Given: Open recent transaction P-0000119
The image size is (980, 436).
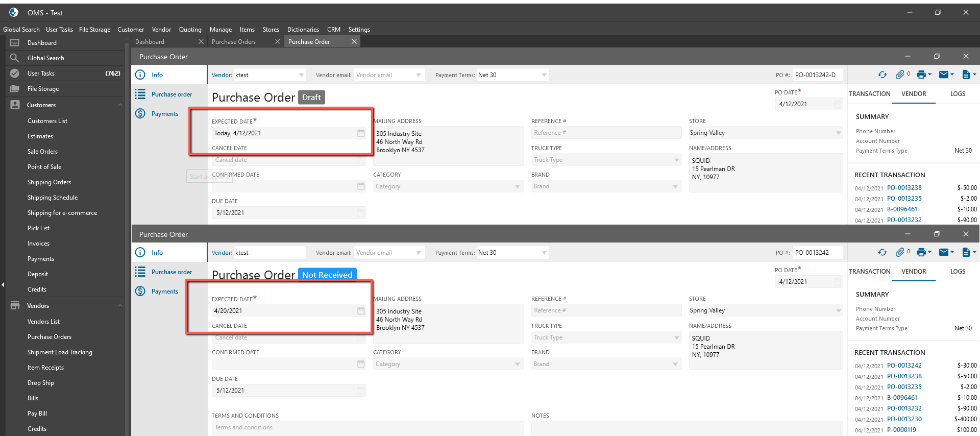Looking at the screenshot, I should pos(901,430).
